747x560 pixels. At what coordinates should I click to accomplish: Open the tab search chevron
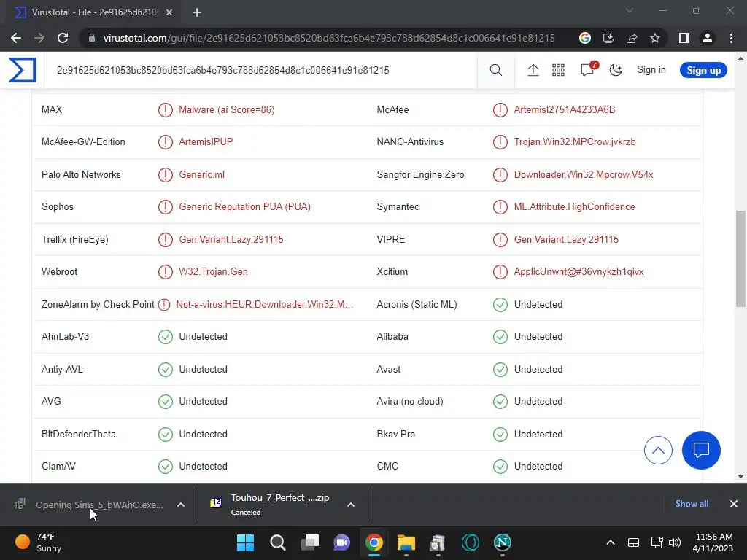(x=630, y=10)
